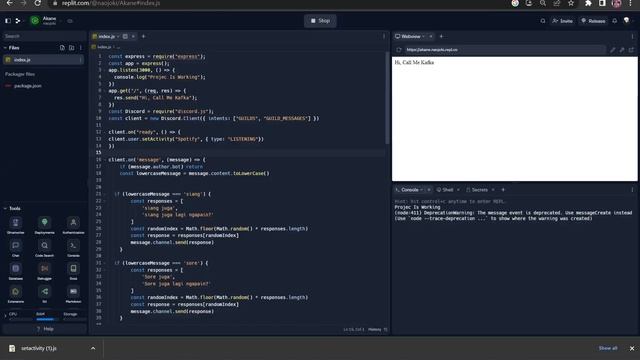Click the webview URL address field
Screen dimensions: 640x360
504,50
